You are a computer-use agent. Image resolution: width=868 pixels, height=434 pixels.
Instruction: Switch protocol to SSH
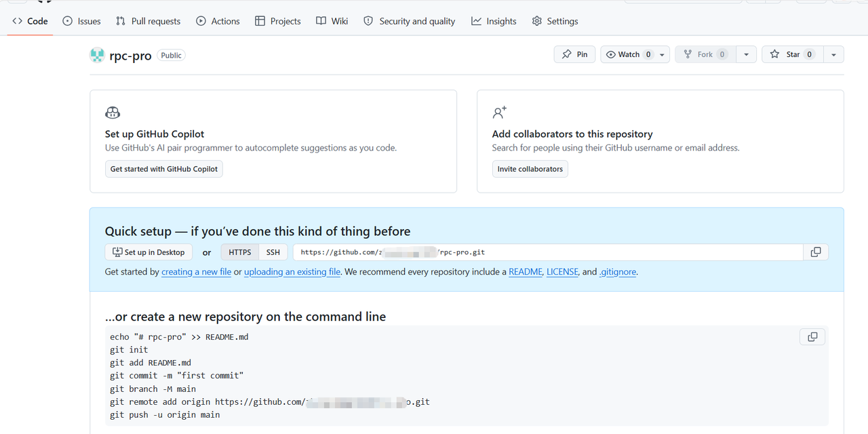pos(273,252)
